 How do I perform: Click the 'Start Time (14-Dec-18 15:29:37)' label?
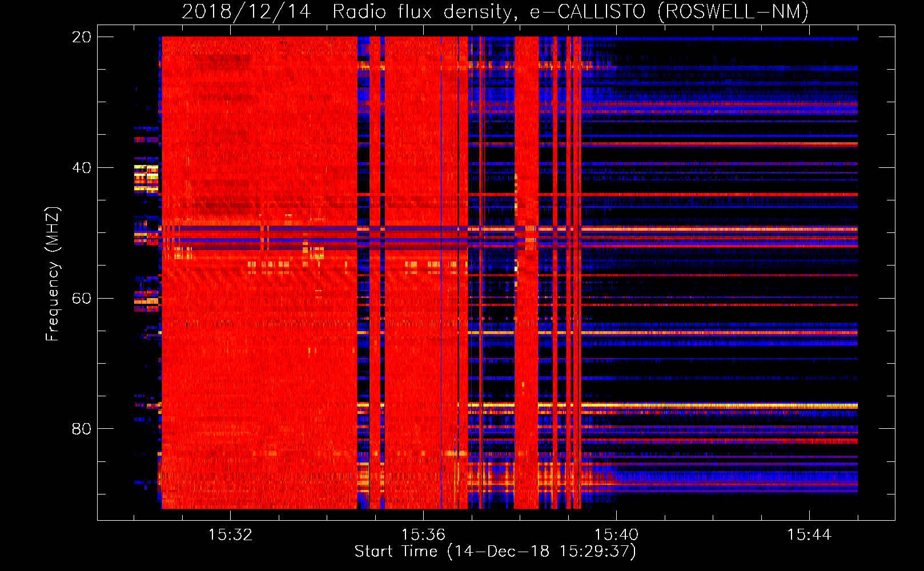(495, 552)
